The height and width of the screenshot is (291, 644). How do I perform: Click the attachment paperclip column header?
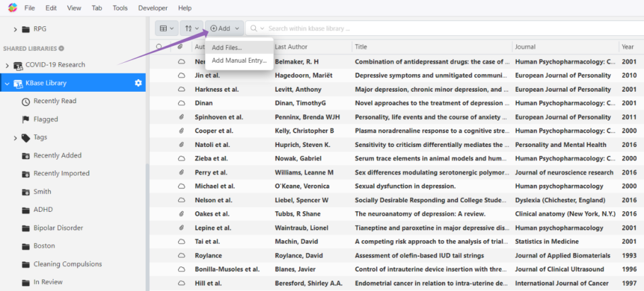point(181,47)
